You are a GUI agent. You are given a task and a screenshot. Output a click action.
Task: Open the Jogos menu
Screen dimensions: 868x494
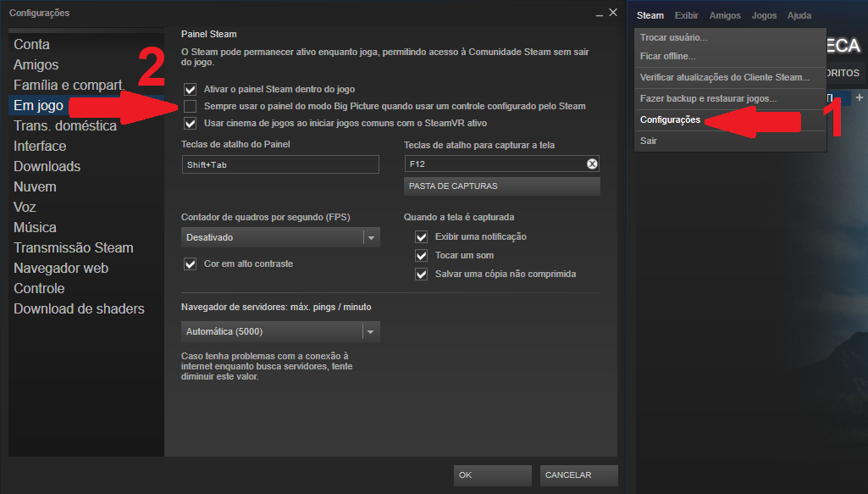(764, 15)
